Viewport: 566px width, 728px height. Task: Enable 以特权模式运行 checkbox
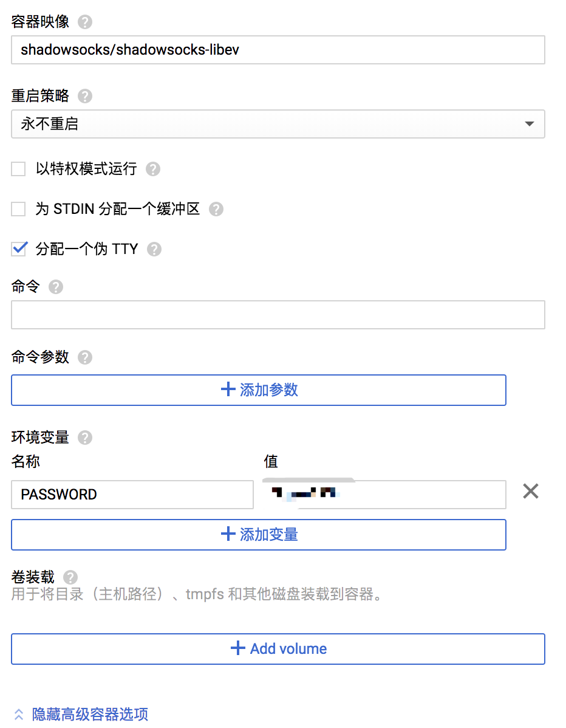pos(19,169)
